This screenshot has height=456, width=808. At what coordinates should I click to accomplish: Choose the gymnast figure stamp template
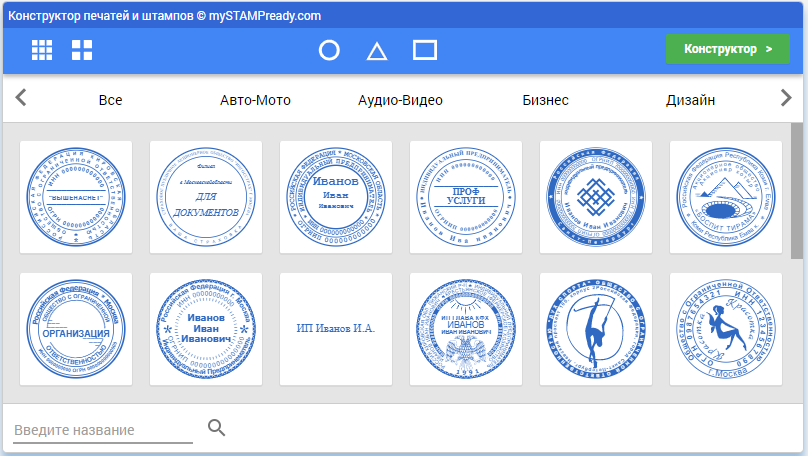tap(596, 329)
